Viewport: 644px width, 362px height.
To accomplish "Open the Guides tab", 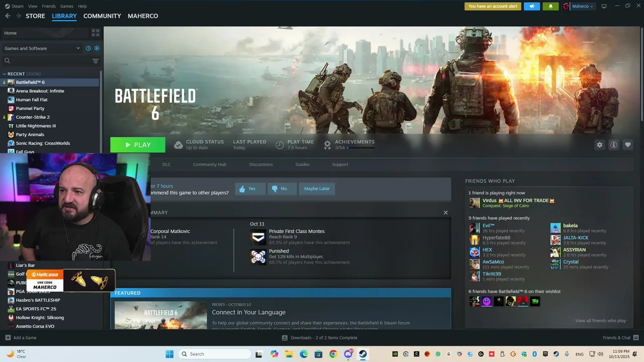I will coord(302,164).
